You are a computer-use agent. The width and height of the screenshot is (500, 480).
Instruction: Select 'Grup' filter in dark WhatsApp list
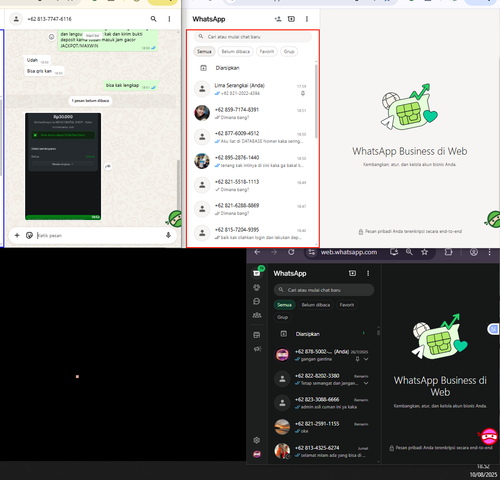click(282, 317)
